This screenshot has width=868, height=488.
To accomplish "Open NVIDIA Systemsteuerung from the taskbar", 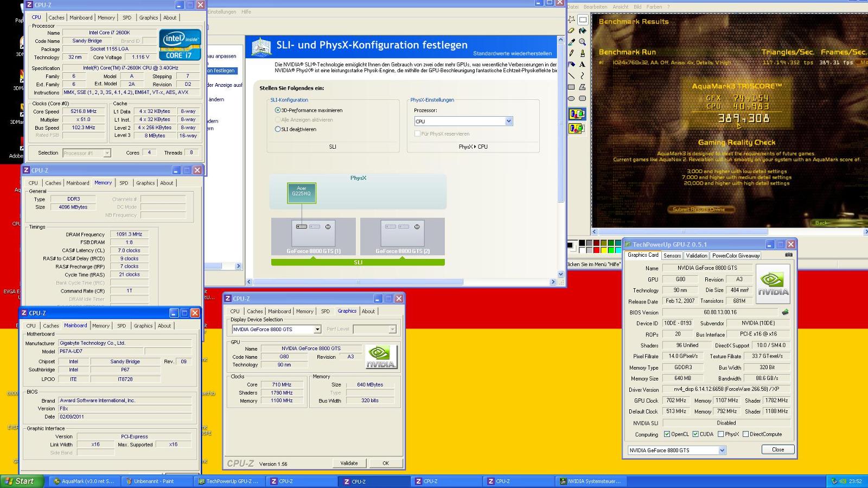I will 590,481.
